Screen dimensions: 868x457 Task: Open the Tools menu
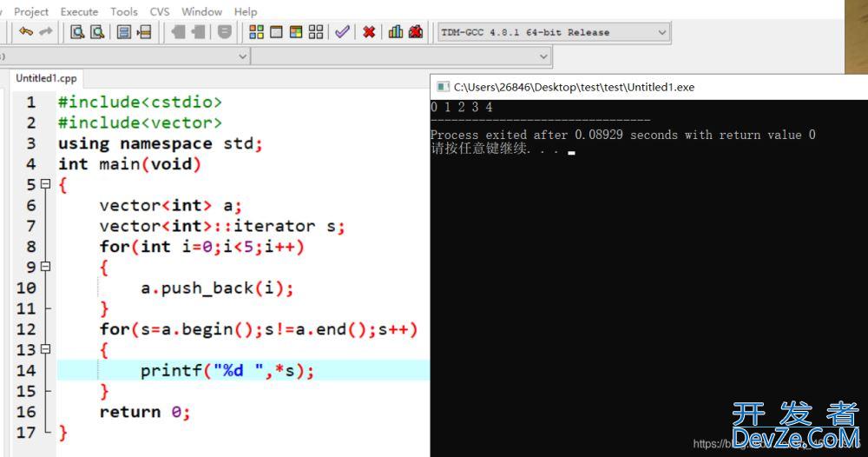pyautogui.click(x=124, y=11)
